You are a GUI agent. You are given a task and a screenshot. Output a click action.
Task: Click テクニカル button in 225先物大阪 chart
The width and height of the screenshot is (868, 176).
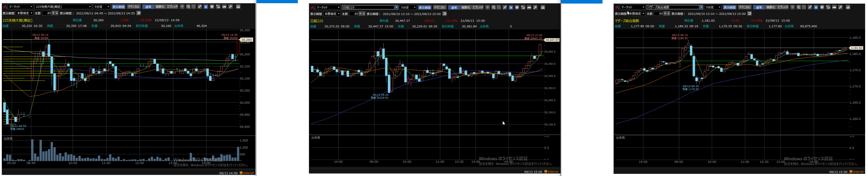pyautogui.click(x=133, y=7)
